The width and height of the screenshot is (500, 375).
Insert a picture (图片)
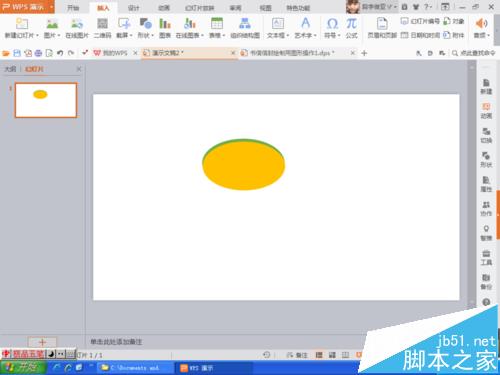click(x=52, y=28)
